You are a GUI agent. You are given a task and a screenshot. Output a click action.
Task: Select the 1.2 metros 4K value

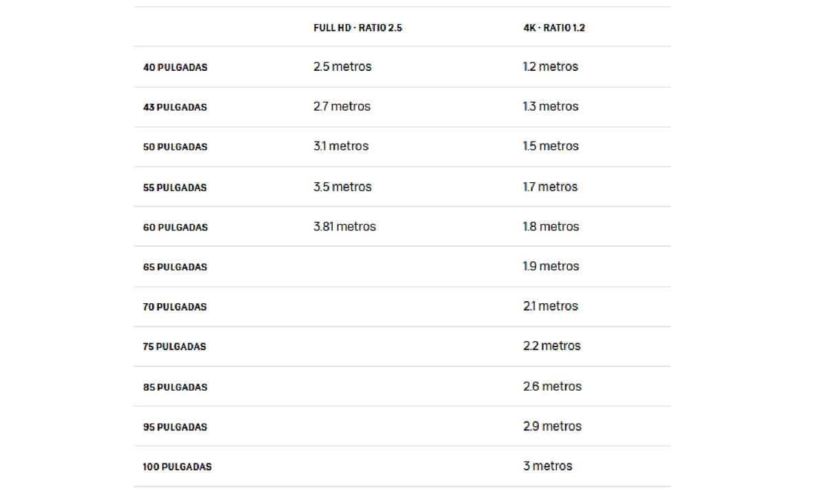(x=551, y=67)
